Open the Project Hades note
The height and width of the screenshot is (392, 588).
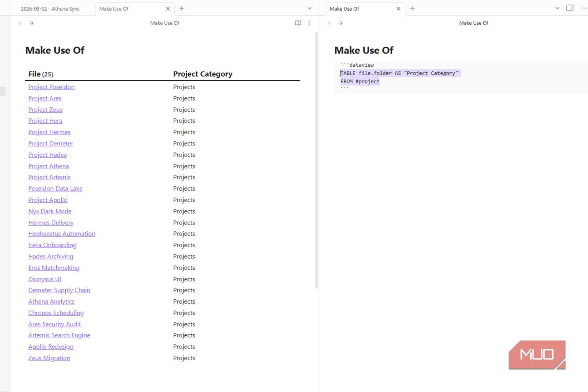point(47,155)
